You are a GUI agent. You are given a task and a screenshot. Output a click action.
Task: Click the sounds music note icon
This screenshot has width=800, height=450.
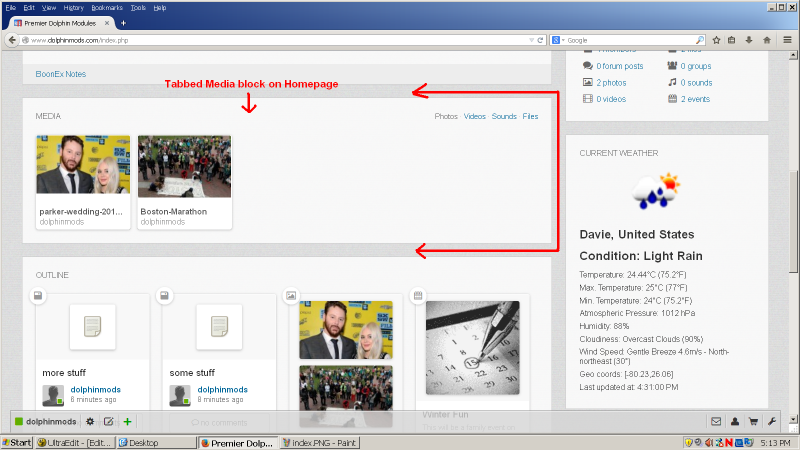672,82
